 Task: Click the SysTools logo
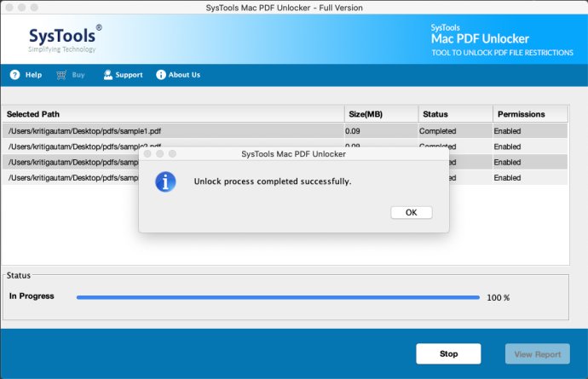pos(65,39)
